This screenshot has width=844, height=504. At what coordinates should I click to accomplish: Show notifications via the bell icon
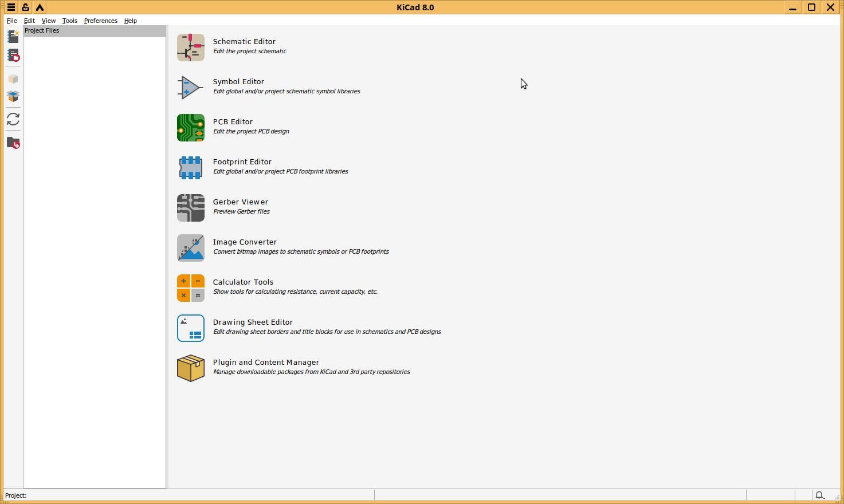820,495
